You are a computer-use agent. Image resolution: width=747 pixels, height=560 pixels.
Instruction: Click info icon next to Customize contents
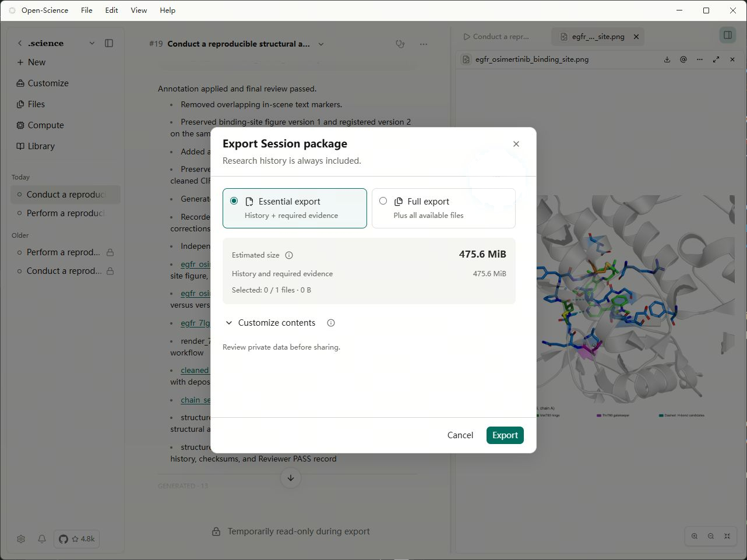pos(331,323)
